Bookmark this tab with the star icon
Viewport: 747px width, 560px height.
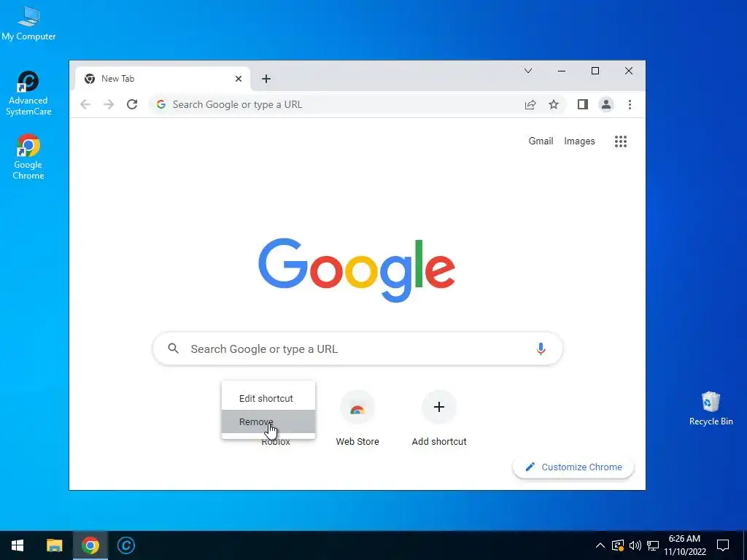[x=554, y=104]
